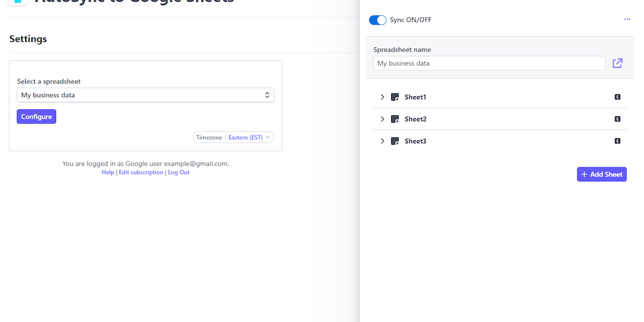The image size is (644, 322).
Task: Open spreadsheet in new tab icon
Action: [618, 63]
